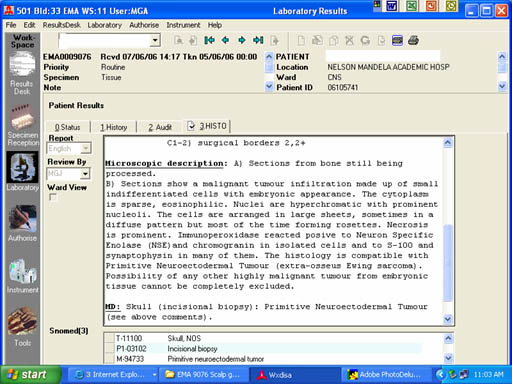Image resolution: width=512 pixels, height=384 pixels.
Task: Switch to Wxdisa taskbar item
Action: 295,375
